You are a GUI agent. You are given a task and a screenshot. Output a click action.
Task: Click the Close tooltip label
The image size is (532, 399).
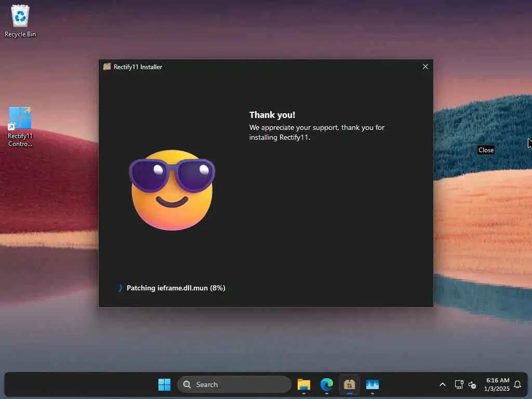pyautogui.click(x=486, y=150)
